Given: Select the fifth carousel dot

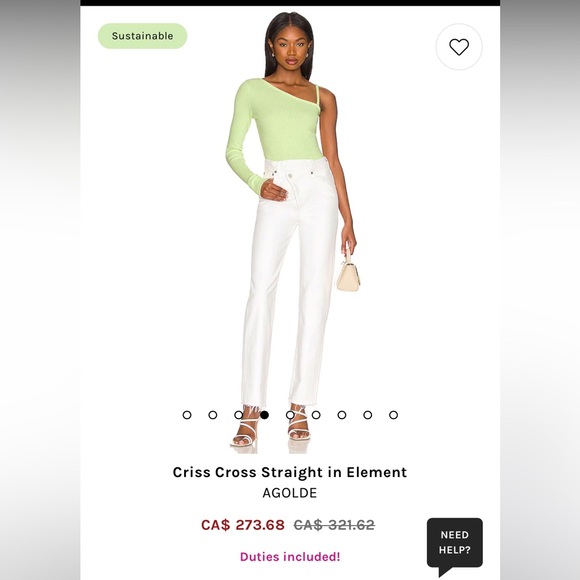Looking at the screenshot, I should click(290, 415).
